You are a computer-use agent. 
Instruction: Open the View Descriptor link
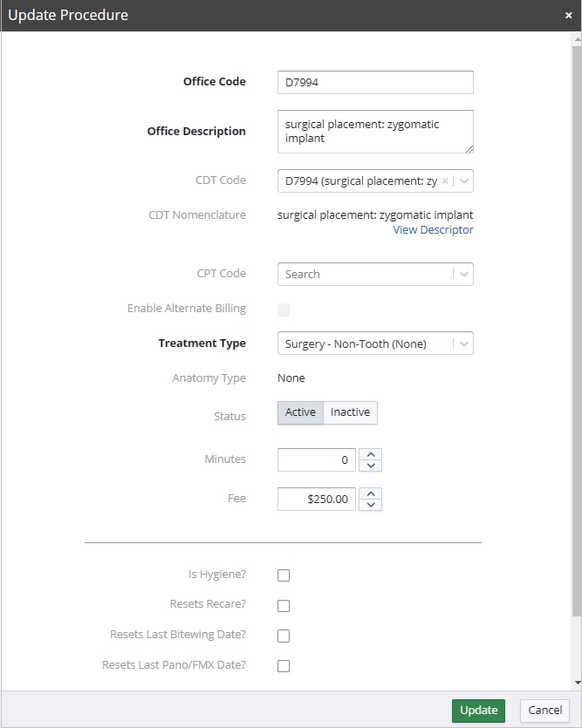pyautogui.click(x=433, y=230)
